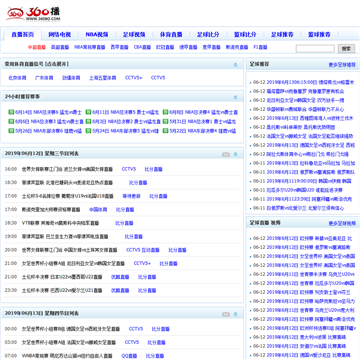Viewport: 360px width, 360px height.
Task: Open the green icon for 6月6日 NBA总决赛3
Action: tap(11, 122)
